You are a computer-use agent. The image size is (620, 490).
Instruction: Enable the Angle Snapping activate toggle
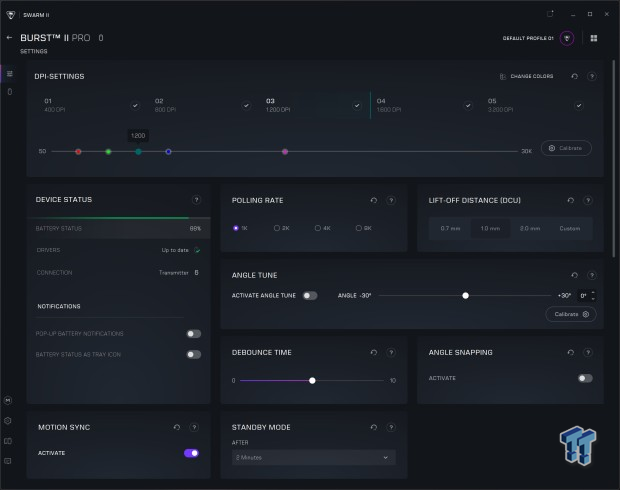tap(585, 378)
